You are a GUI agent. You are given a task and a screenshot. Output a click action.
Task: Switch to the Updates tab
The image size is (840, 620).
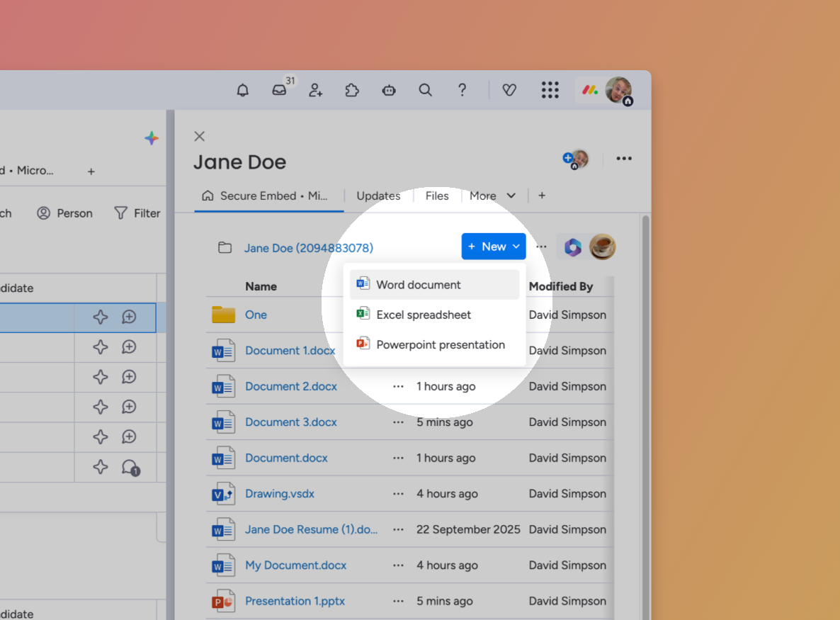378,196
